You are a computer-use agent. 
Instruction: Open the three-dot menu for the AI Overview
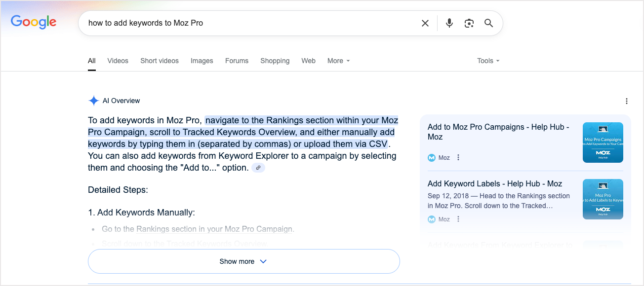pos(626,101)
